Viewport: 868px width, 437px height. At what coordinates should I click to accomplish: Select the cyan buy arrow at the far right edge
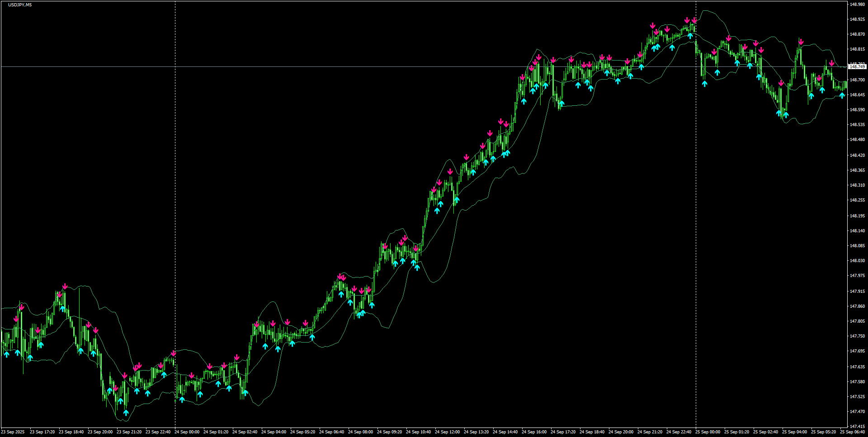[842, 96]
